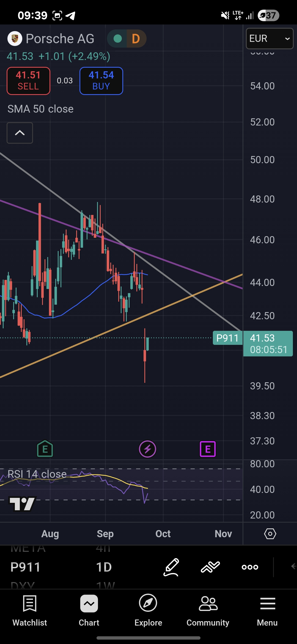Viewport: 297px width, 644px height.
Task: Tap the purple lightning event marker
Action: point(147,449)
